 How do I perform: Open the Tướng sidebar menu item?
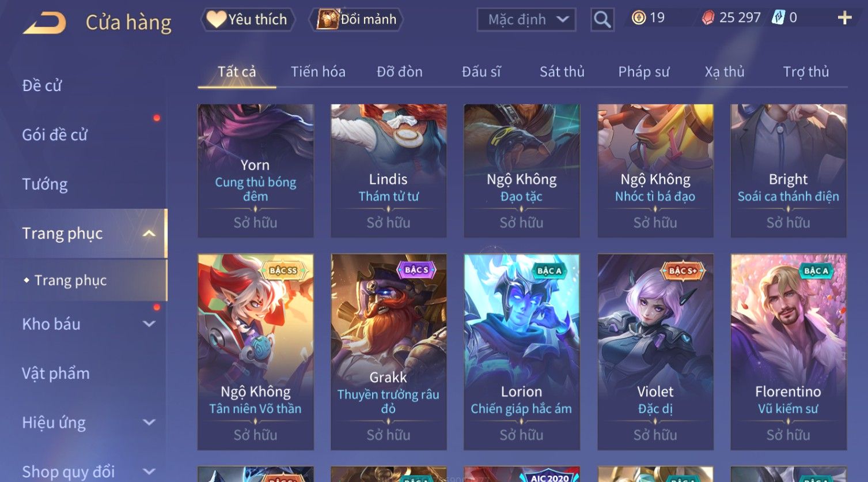[45, 184]
